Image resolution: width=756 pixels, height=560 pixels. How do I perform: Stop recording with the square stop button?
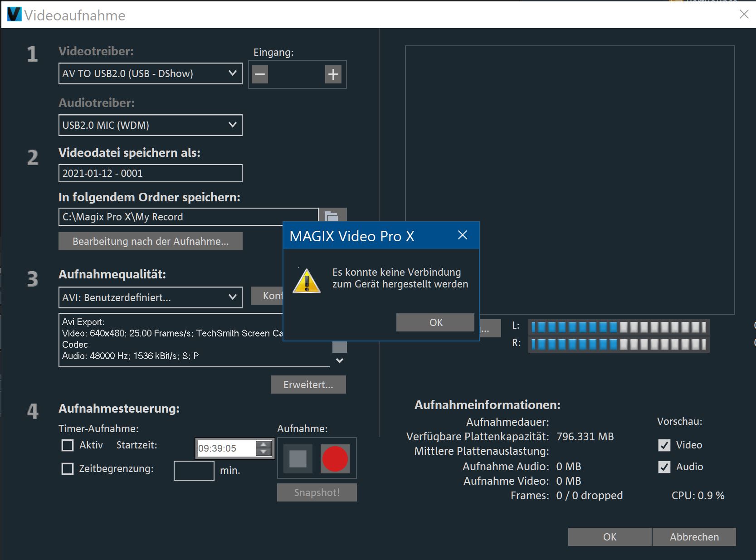(x=298, y=459)
